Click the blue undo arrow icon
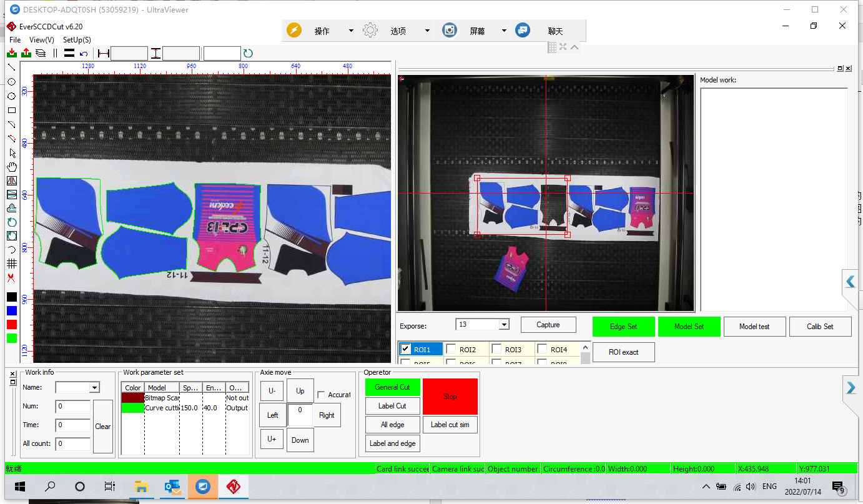Viewport: 863px width, 504px height. [84, 53]
